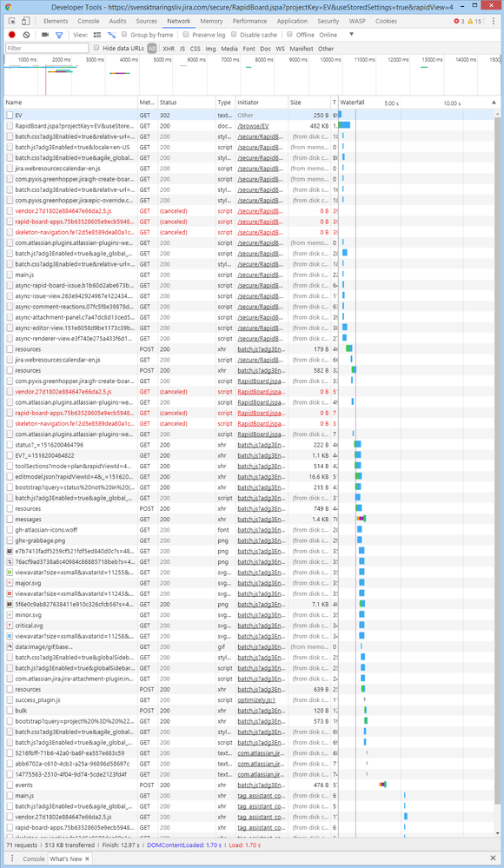Click the events request waterfall bar
The width and height of the screenshot is (504, 868).
(382, 785)
